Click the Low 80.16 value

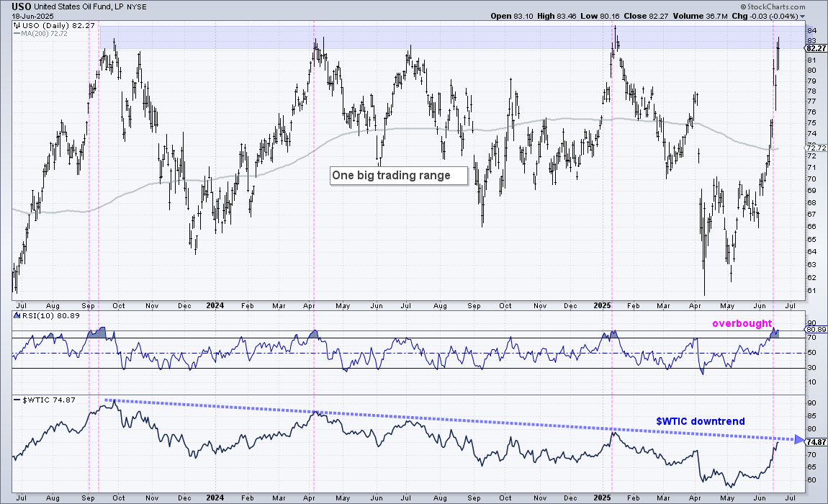(x=600, y=17)
